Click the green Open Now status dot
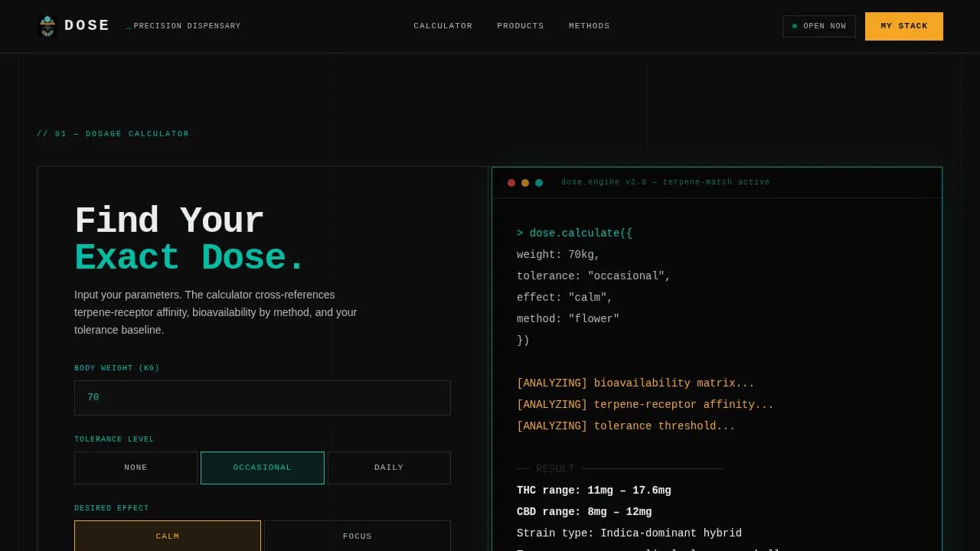 pos(795,26)
